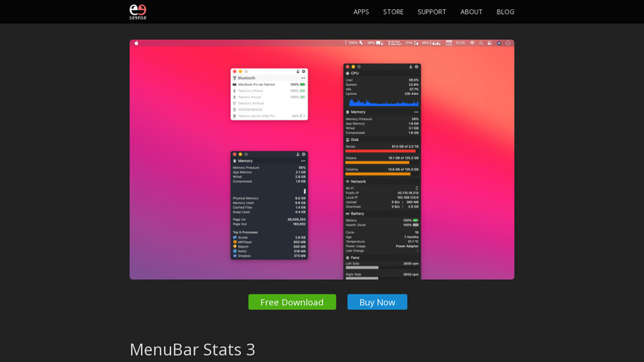This screenshot has height=362, width=644.
Task: Click the green Battery 100% indicator
Action: [416, 220]
